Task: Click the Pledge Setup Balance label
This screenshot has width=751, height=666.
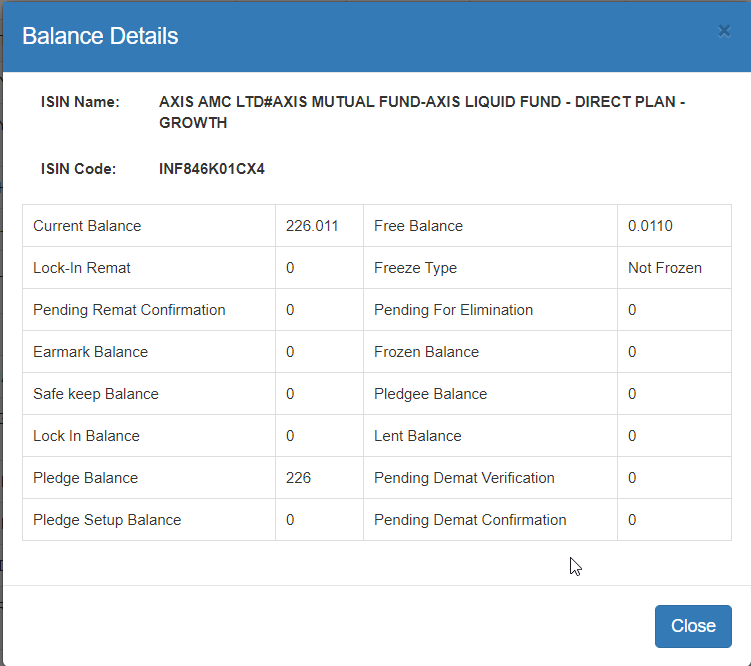Action: 107,520
